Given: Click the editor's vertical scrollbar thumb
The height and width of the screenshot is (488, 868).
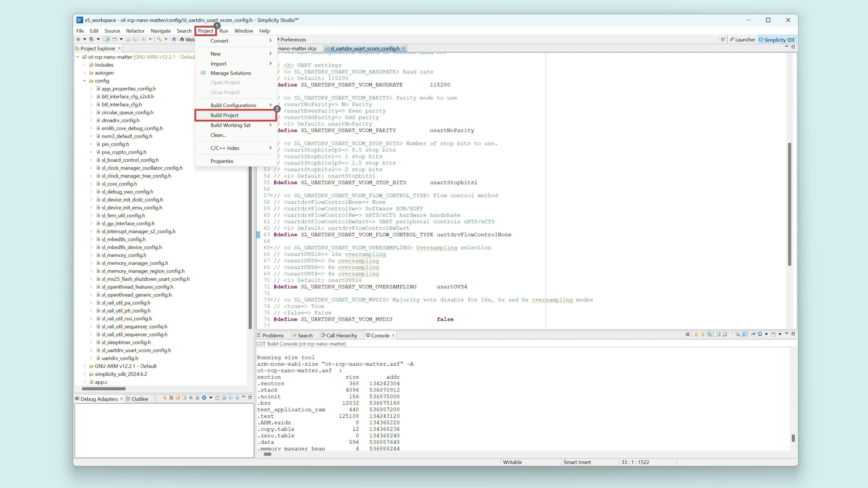Looking at the screenshot, I should point(789,204).
